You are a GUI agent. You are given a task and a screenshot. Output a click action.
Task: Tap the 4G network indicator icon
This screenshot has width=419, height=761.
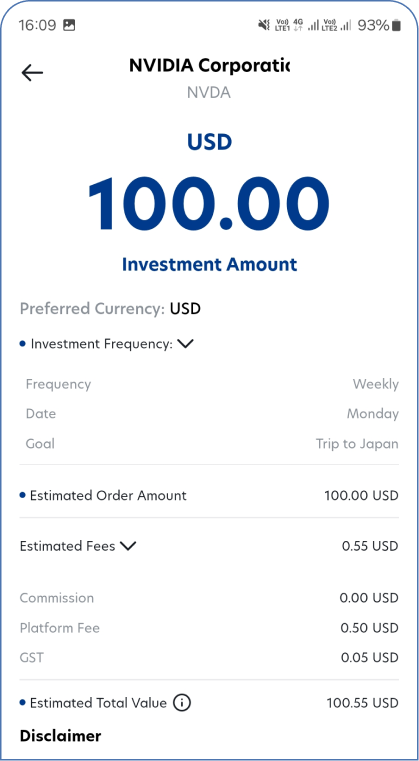(298, 25)
